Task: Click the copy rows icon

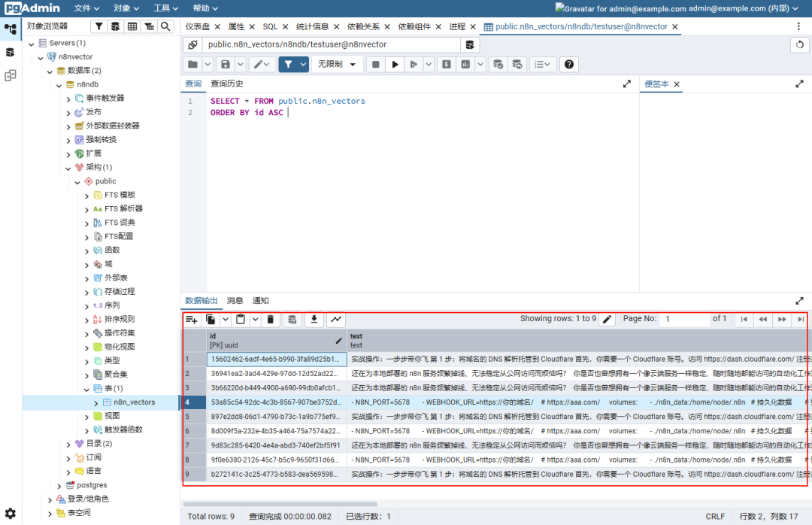Action: [x=211, y=320]
